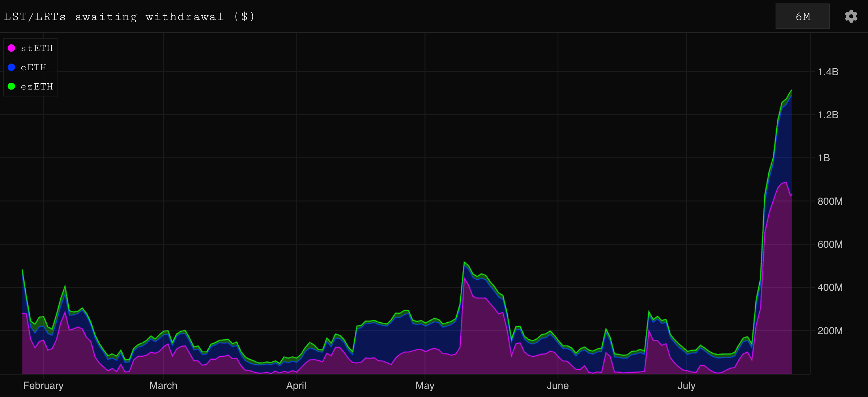The width and height of the screenshot is (868, 397).
Task: Click the March x-axis label
Action: tap(163, 385)
